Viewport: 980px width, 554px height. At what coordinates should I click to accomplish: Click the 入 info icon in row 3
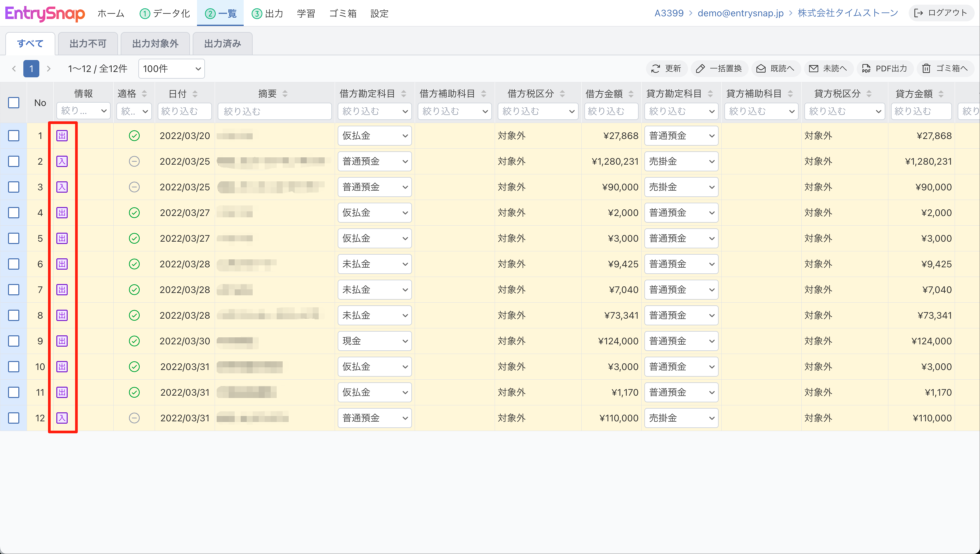tap(62, 187)
